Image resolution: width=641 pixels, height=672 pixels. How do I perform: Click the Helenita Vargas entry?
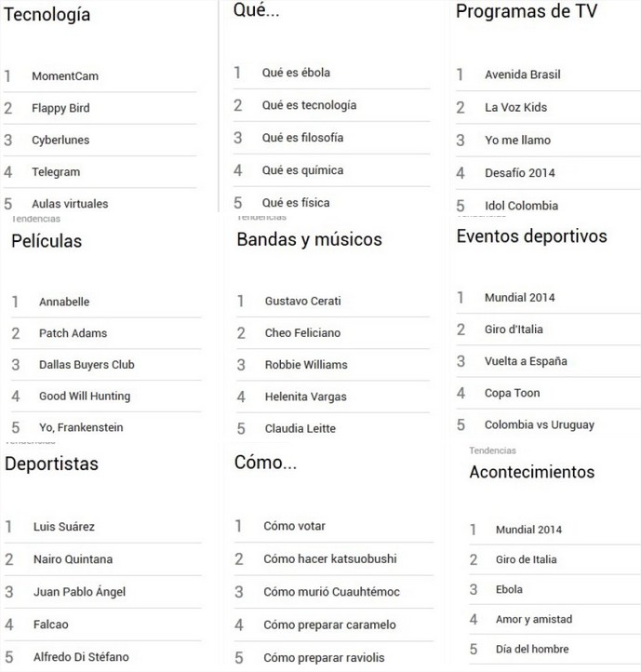(305, 396)
